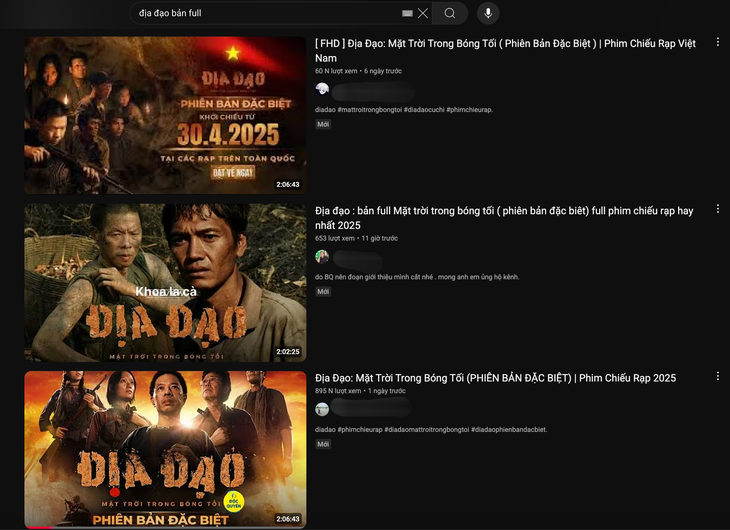Click channel avatar of the 60 N views video
730x530 pixels.
pyautogui.click(x=322, y=89)
